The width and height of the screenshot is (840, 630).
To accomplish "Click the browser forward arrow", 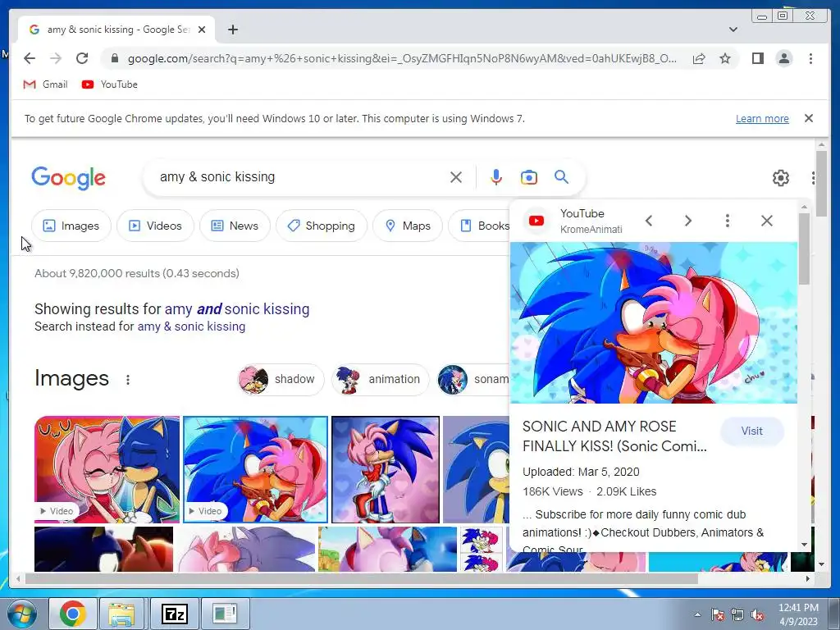I will [56, 58].
